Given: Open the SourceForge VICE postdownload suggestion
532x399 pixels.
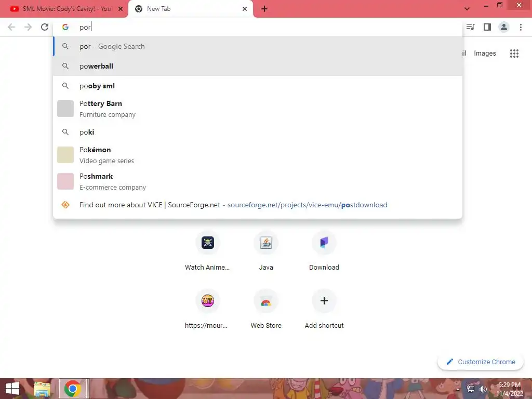Looking at the screenshot, I should click(258, 205).
